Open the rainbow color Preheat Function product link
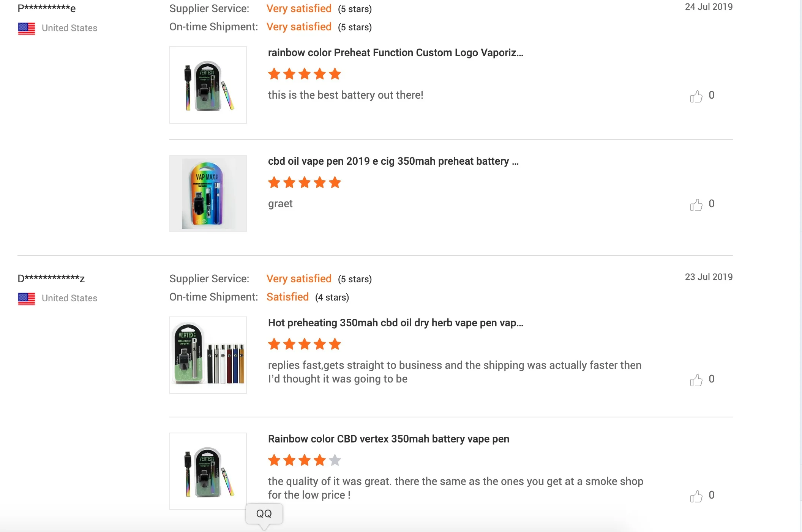The height and width of the screenshot is (532, 802). 395,53
